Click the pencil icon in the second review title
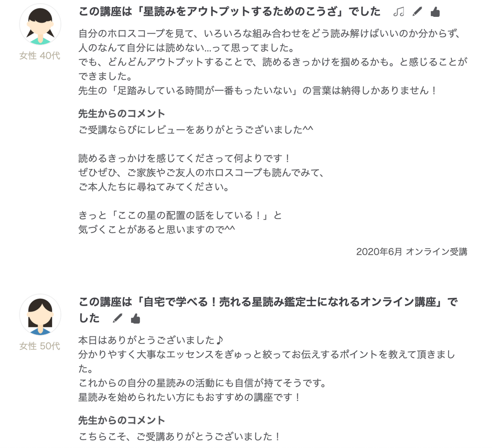492x448 pixels. pos(117,318)
